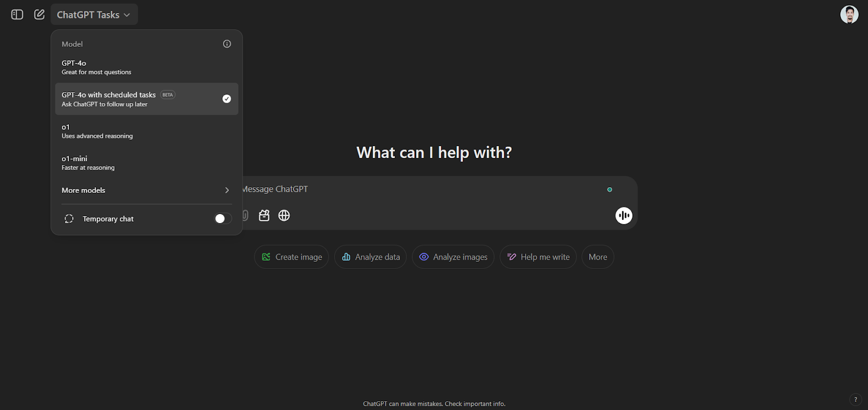Open the tools toolbox icon in composer
868x410 pixels.
pyautogui.click(x=264, y=216)
